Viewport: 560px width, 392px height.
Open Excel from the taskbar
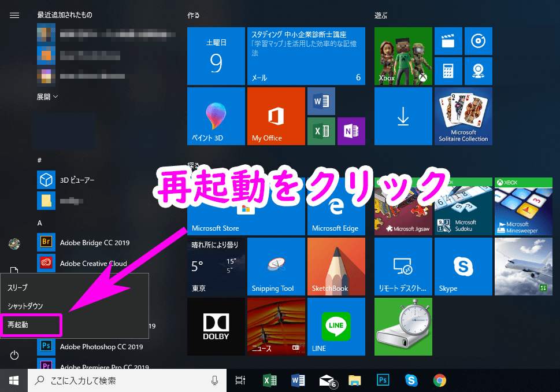270,380
